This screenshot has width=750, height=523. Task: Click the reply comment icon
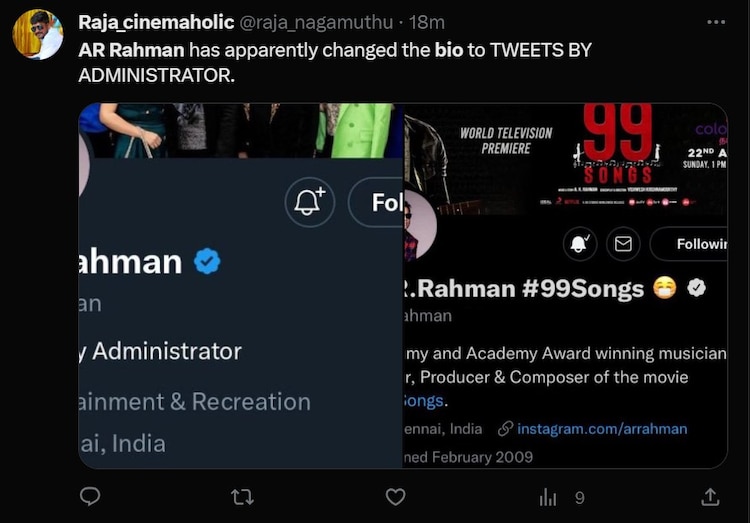[90, 496]
